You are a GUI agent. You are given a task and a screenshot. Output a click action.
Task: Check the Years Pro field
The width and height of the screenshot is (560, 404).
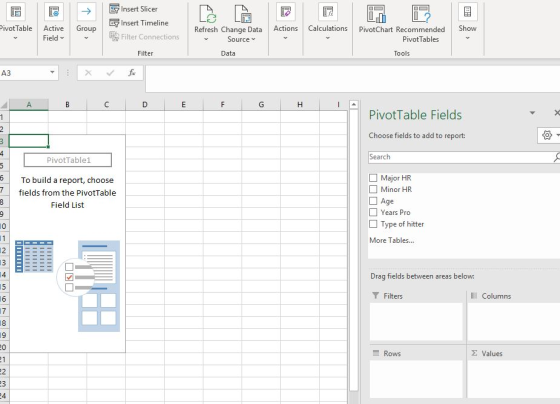373,213
